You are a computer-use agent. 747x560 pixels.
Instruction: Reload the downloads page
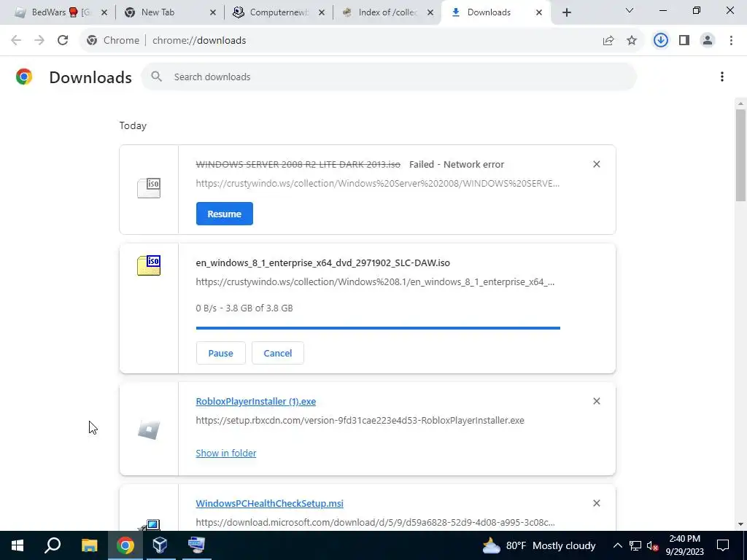(x=63, y=41)
